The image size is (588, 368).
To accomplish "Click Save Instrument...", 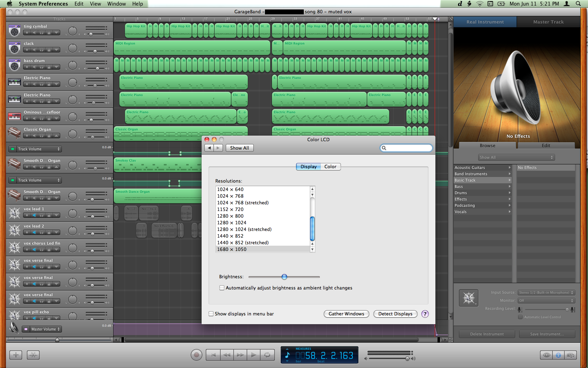I will (547, 334).
